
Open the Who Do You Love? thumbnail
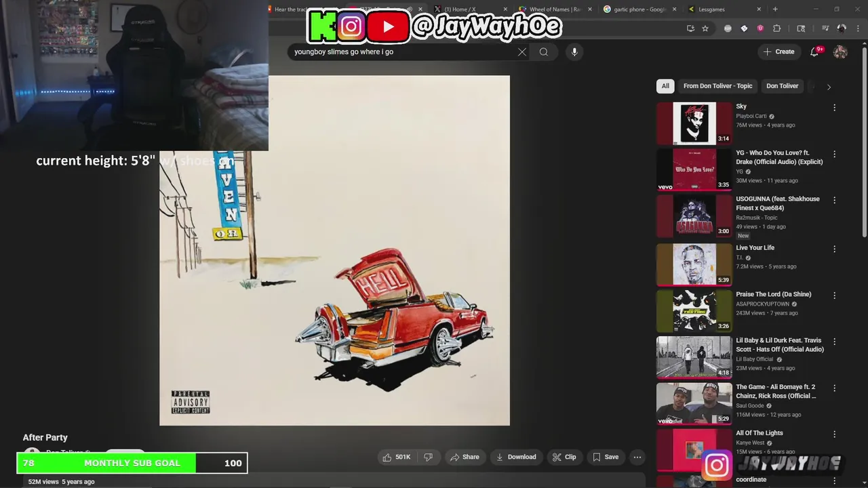coord(694,169)
